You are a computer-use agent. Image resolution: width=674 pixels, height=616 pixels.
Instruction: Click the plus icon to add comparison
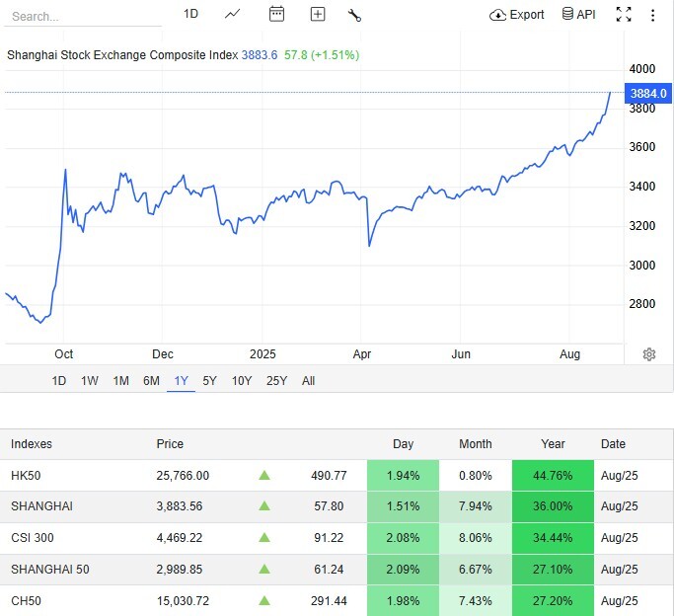point(317,14)
